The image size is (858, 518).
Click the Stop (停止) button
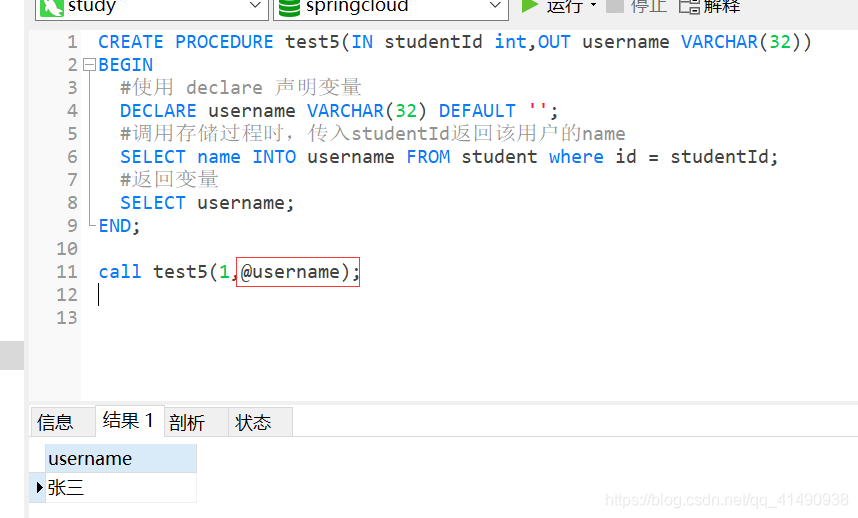click(637, 7)
